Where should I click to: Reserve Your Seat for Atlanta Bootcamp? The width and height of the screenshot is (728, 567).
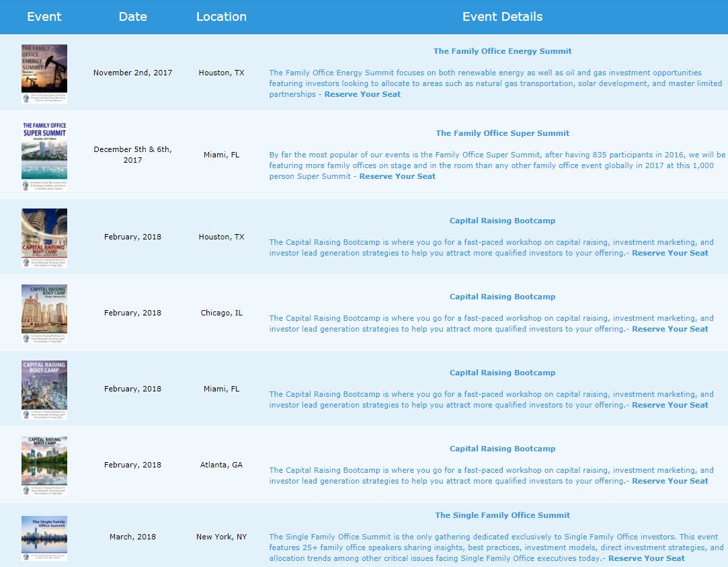[x=670, y=481]
